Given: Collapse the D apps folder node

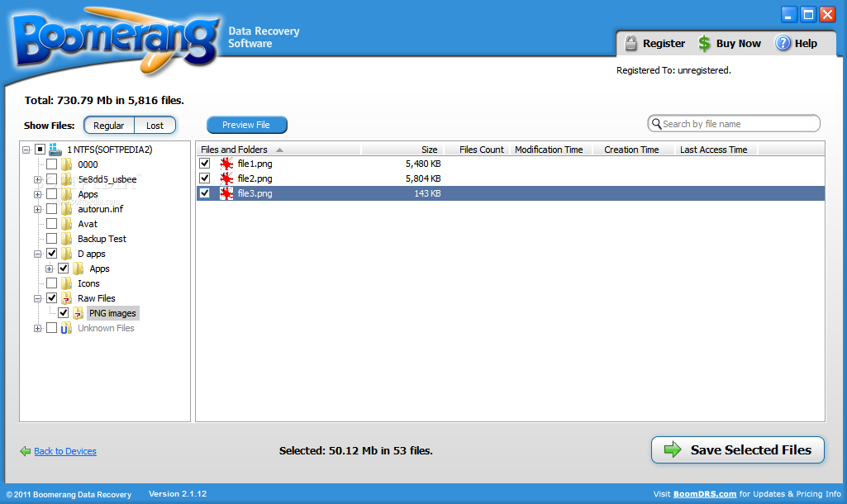Looking at the screenshot, I should pyautogui.click(x=37, y=254).
